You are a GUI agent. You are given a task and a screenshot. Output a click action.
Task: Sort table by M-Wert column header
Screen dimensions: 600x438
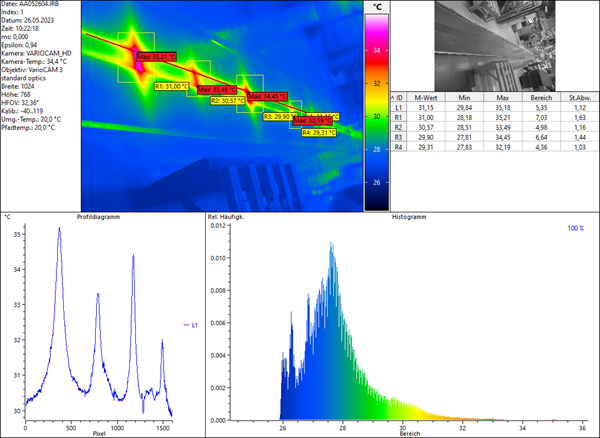coord(428,96)
